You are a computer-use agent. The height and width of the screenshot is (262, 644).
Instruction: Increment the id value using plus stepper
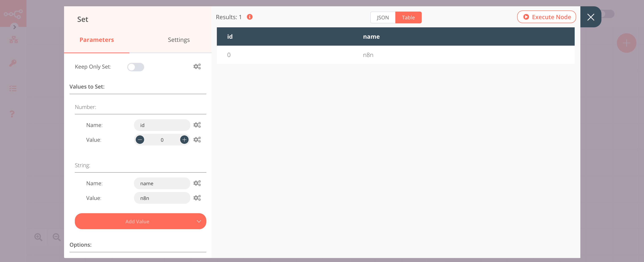(x=184, y=139)
